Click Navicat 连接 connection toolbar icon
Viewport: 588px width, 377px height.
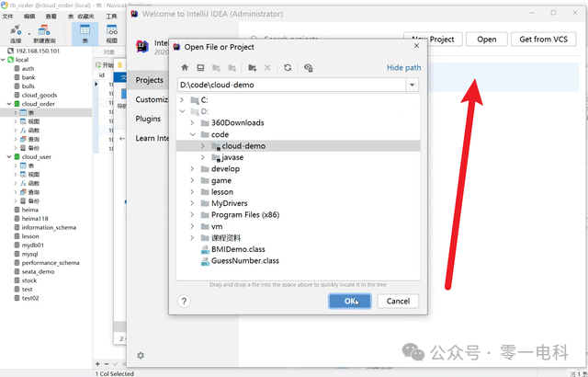pos(16,34)
